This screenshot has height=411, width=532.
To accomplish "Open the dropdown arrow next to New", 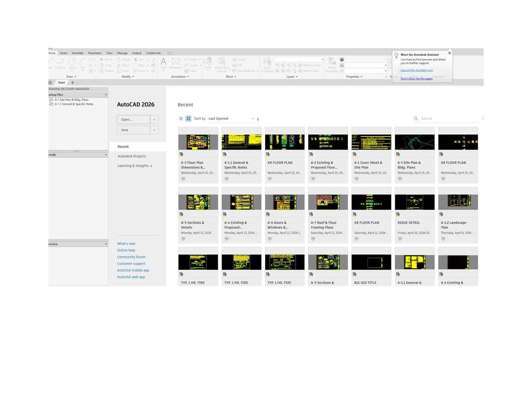I will coord(154,130).
